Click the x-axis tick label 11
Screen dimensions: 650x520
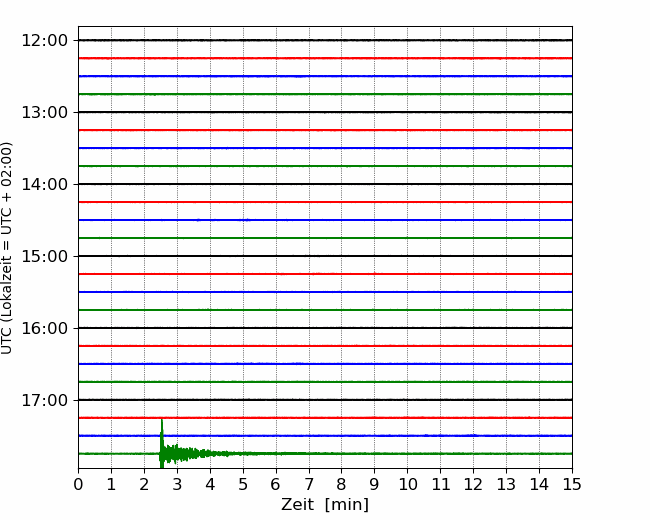click(441, 484)
